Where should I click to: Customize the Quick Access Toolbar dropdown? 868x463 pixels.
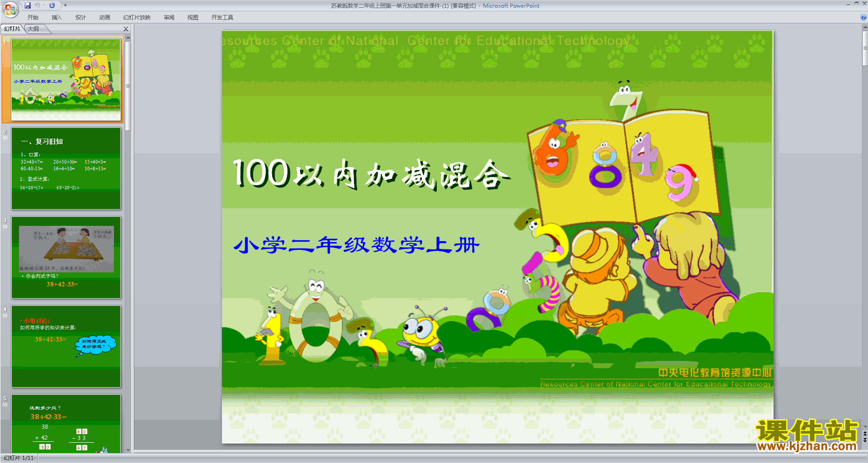pyautogui.click(x=65, y=5)
